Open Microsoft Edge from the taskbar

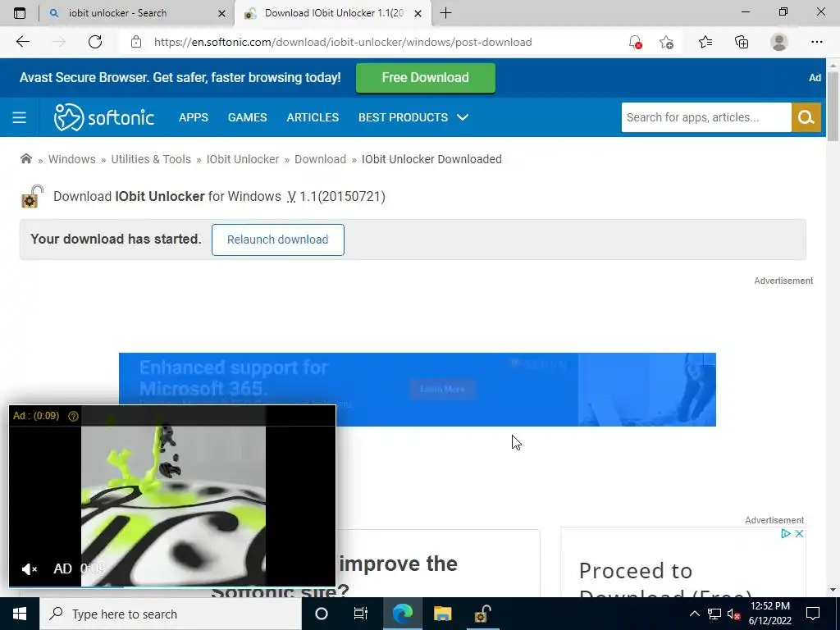402,614
